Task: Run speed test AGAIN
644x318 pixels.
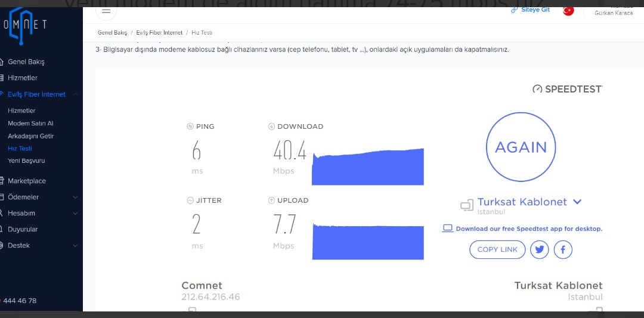Action: coord(521,147)
